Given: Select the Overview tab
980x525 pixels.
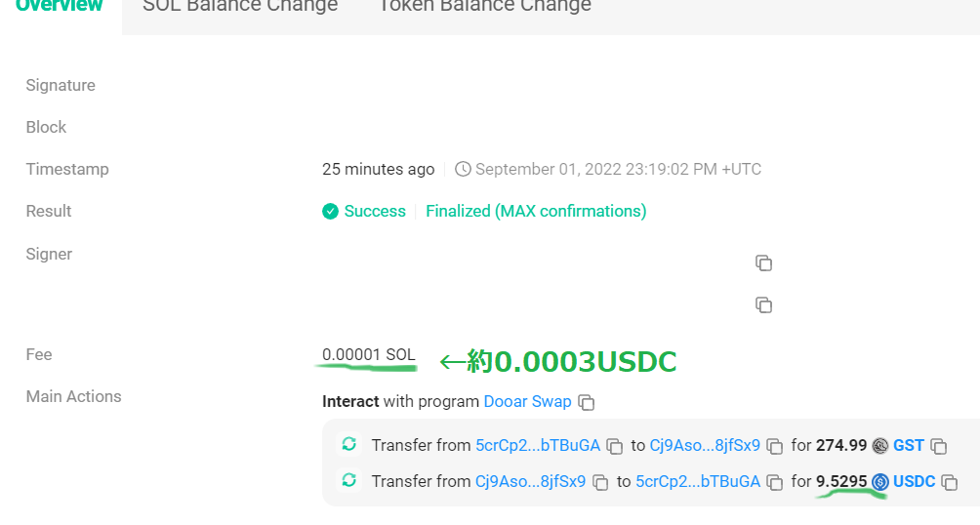Looking at the screenshot, I should pos(60,6).
